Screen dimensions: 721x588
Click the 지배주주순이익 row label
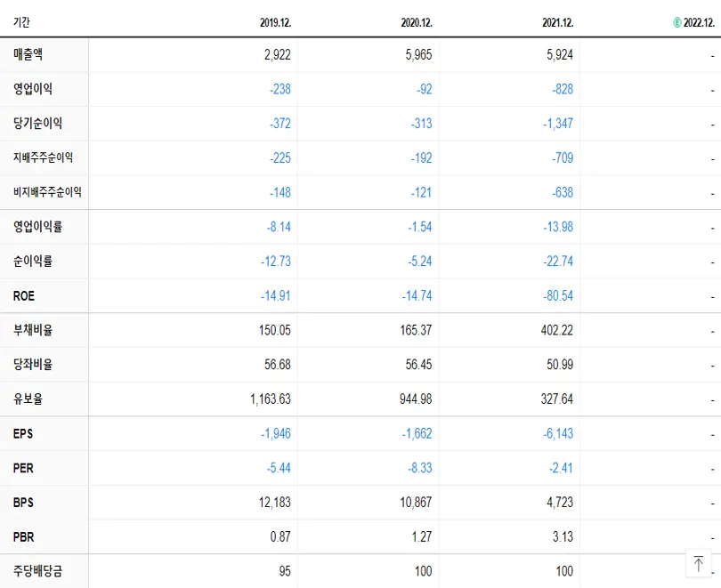[43, 157]
